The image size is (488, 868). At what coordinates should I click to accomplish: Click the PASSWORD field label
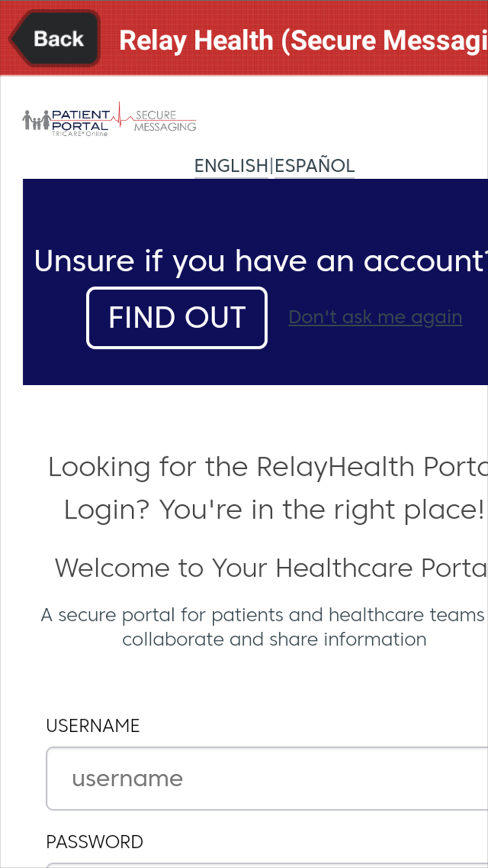94,842
